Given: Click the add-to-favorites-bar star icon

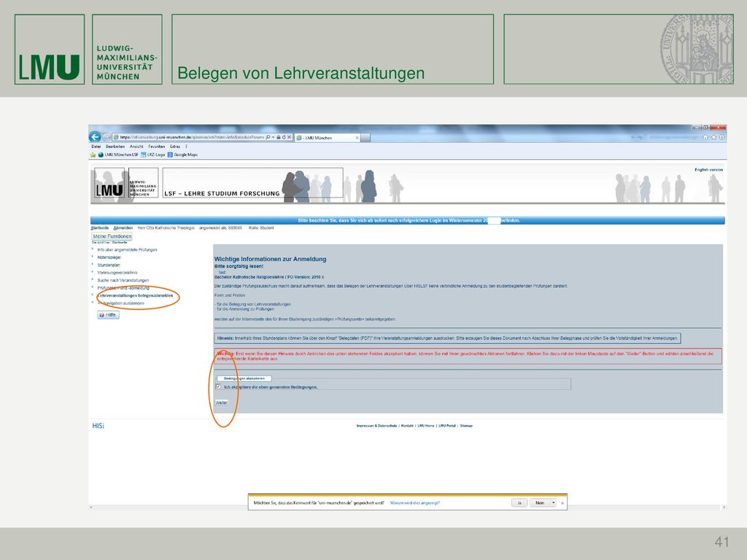Looking at the screenshot, I should [x=93, y=155].
